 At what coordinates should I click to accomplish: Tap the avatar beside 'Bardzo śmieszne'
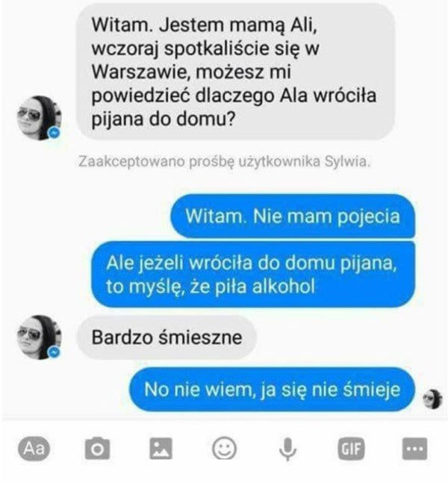click(x=39, y=337)
